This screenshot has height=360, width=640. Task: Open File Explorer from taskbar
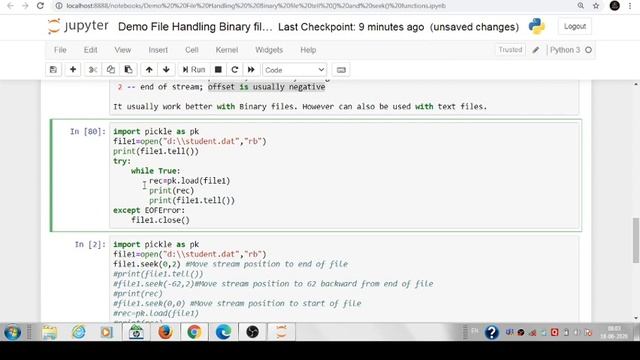click(49, 332)
